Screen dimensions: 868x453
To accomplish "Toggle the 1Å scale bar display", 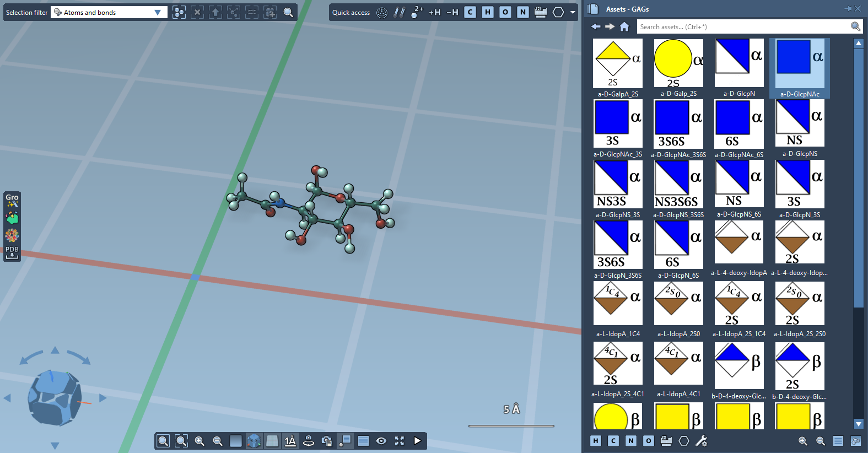I will point(290,441).
